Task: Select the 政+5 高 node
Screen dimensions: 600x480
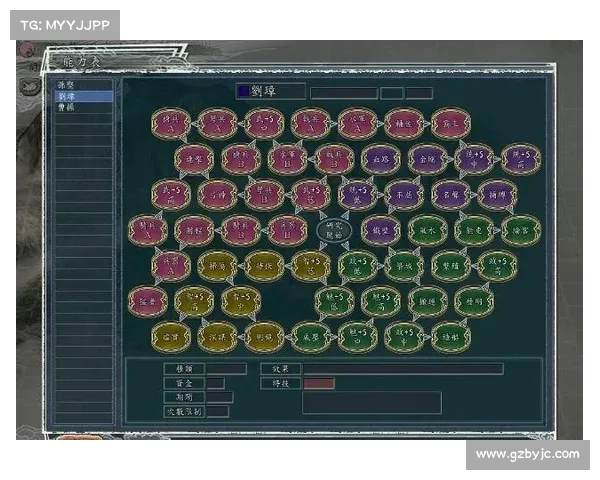Action: tap(497, 265)
